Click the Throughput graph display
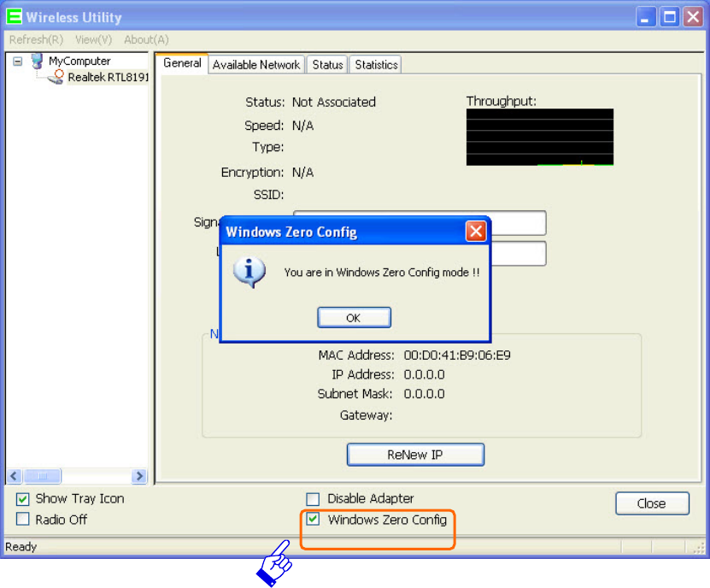The width and height of the screenshot is (710, 588). pyautogui.click(x=540, y=137)
